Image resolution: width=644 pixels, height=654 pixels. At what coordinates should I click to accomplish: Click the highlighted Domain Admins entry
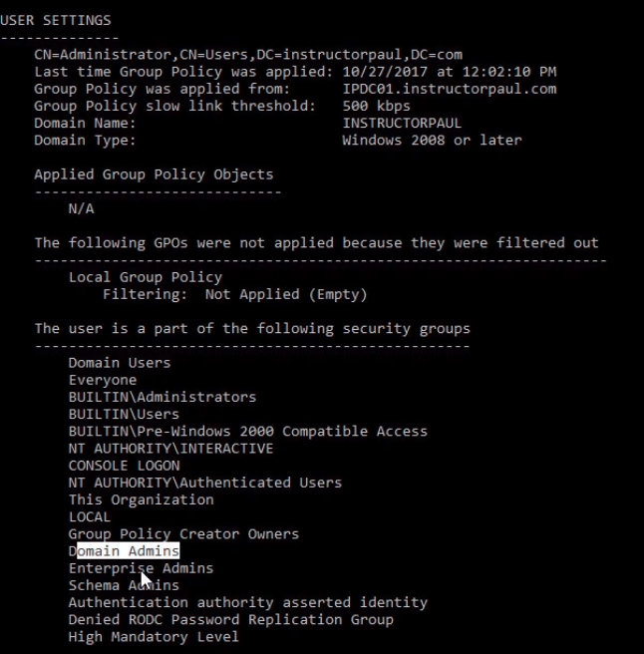124,551
